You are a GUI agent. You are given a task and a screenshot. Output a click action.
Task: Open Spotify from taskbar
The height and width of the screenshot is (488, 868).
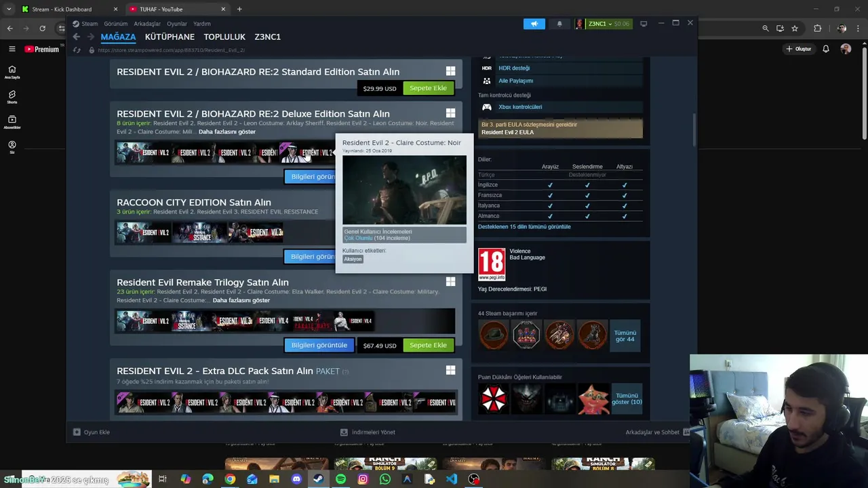(340, 479)
